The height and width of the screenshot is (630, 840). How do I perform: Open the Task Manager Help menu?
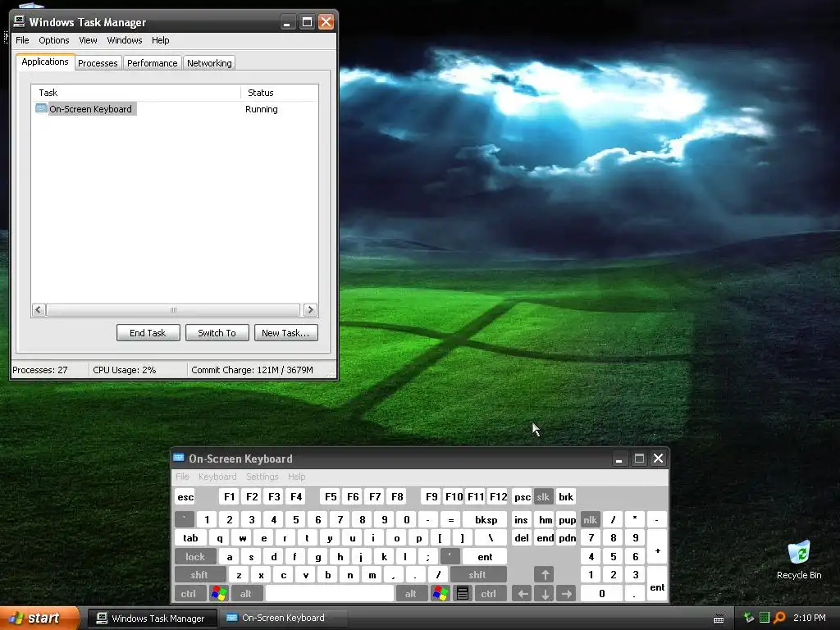pos(160,40)
